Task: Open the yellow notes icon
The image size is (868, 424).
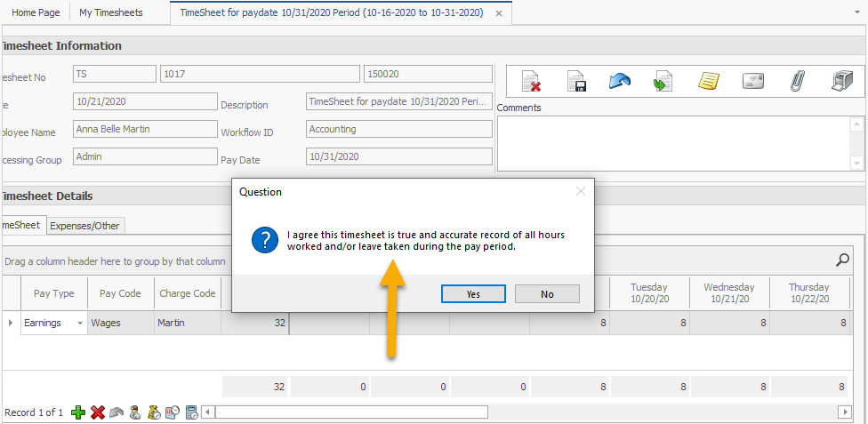Action: point(708,82)
